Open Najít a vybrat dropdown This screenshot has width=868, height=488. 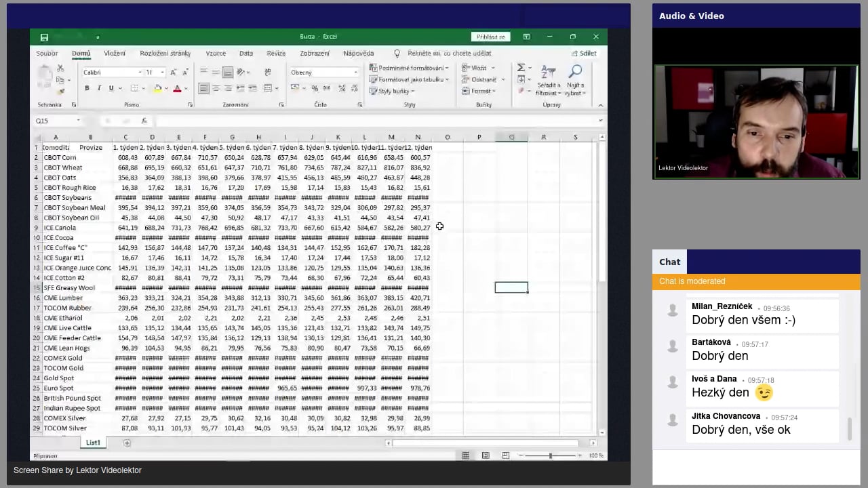click(575, 81)
